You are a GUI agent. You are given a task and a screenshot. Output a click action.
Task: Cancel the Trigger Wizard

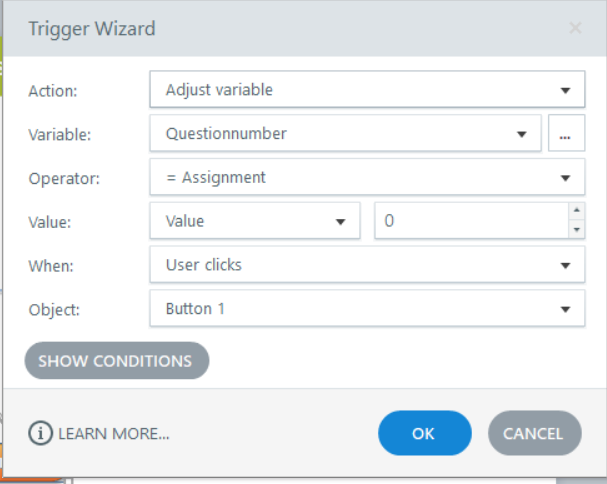coord(534,433)
